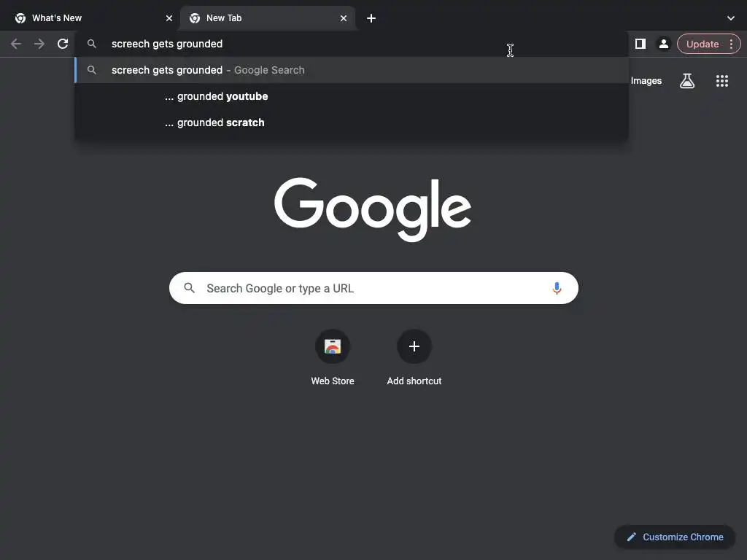
Task: Open the Google apps grid icon
Action: (x=722, y=81)
